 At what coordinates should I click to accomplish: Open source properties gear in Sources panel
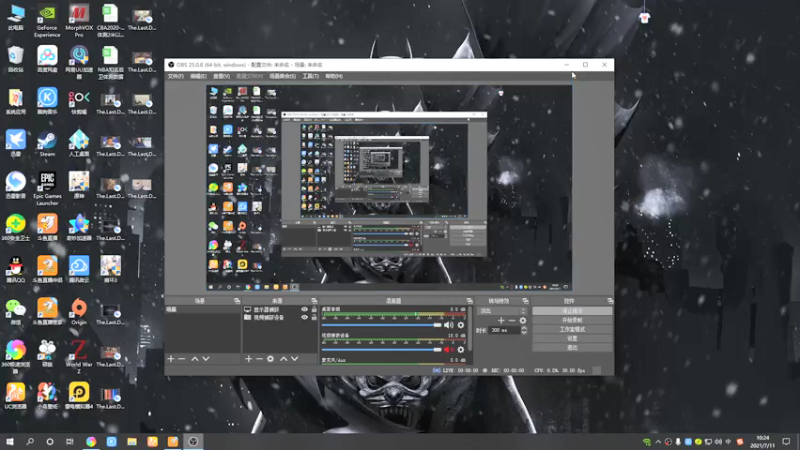coord(270,359)
